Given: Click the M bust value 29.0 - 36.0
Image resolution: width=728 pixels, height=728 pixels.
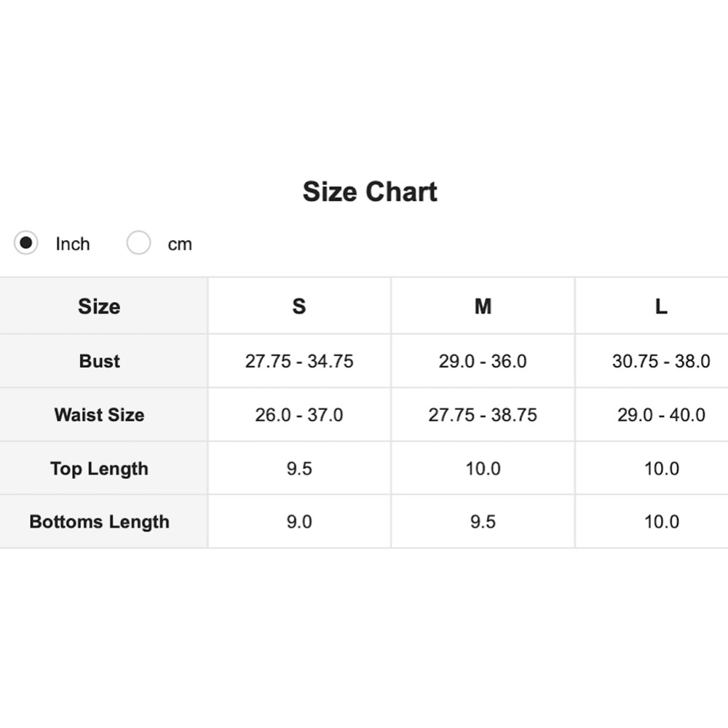Looking at the screenshot, I should pyautogui.click(x=483, y=361).
